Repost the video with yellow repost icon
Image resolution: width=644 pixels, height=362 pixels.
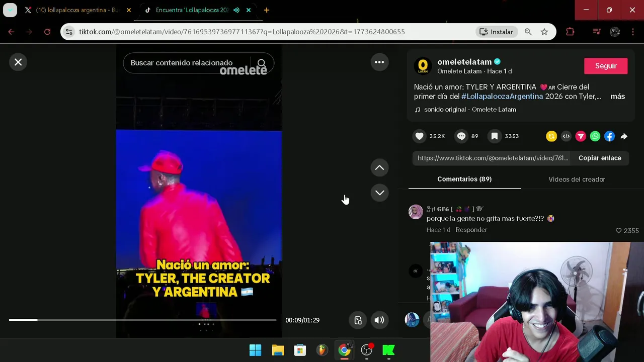[x=551, y=136]
